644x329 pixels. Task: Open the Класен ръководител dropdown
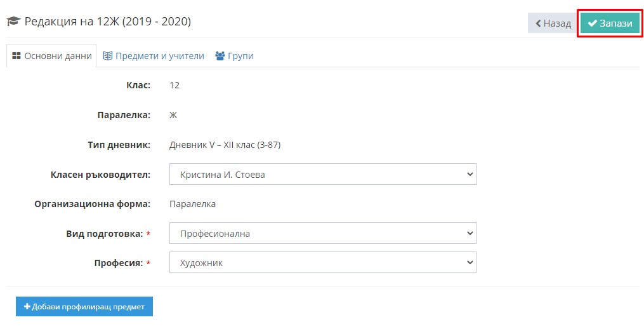(323, 175)
